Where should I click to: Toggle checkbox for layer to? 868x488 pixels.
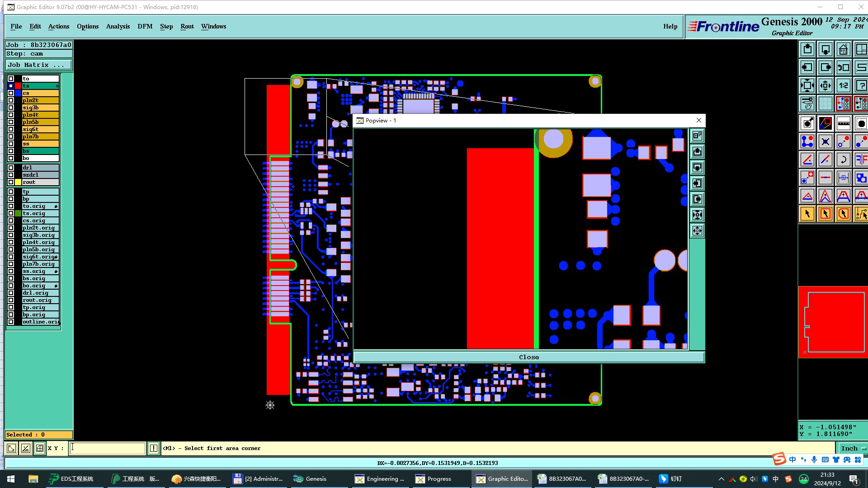coord(11,79)
